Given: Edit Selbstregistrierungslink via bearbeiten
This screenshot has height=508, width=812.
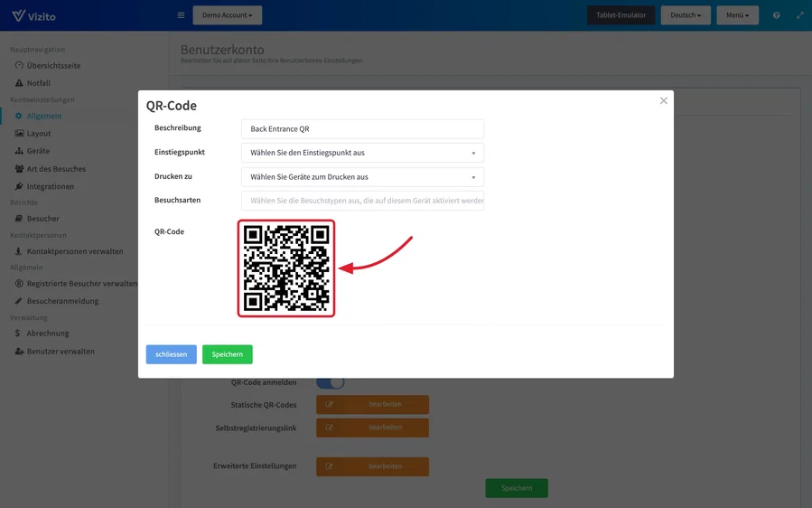Looking at the screenshot, I should (372, 428).
